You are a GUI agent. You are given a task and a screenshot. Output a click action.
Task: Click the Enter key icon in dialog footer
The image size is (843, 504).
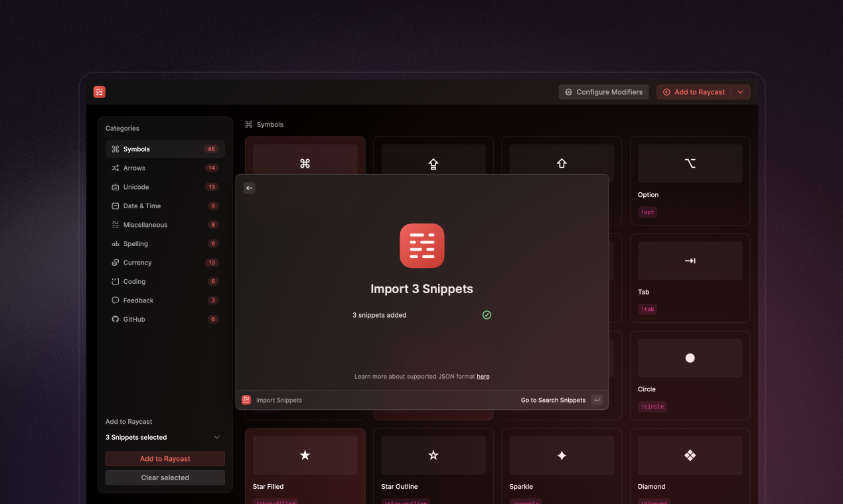(597, 400)
